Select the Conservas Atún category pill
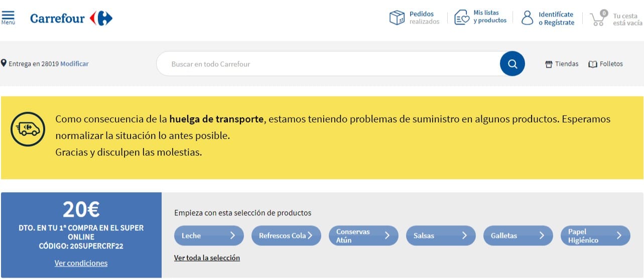 [x=363, y=235]
